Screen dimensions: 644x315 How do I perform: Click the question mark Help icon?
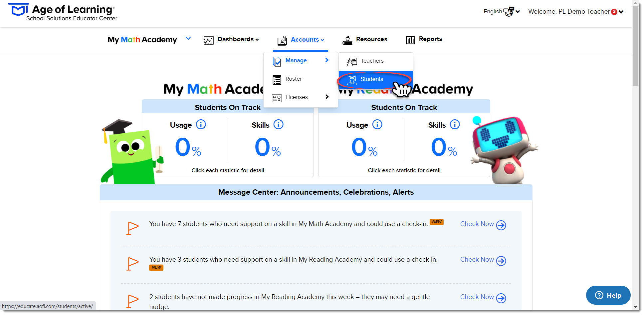(599, 295)
